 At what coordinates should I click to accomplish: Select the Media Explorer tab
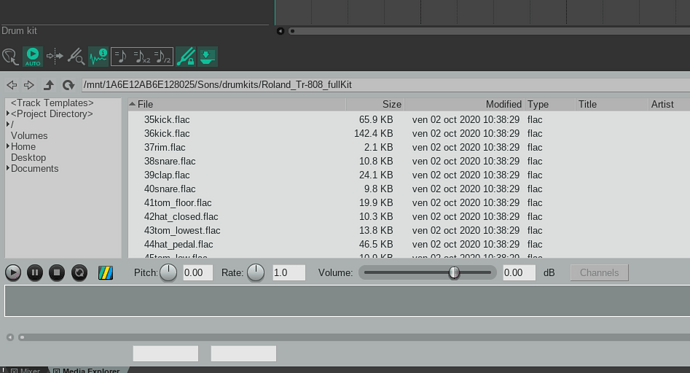click(87, 370)
